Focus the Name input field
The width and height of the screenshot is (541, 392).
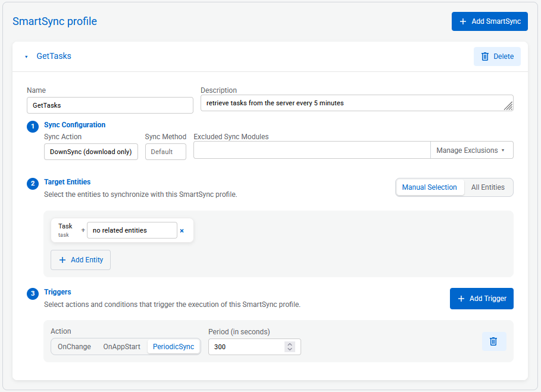110,105
